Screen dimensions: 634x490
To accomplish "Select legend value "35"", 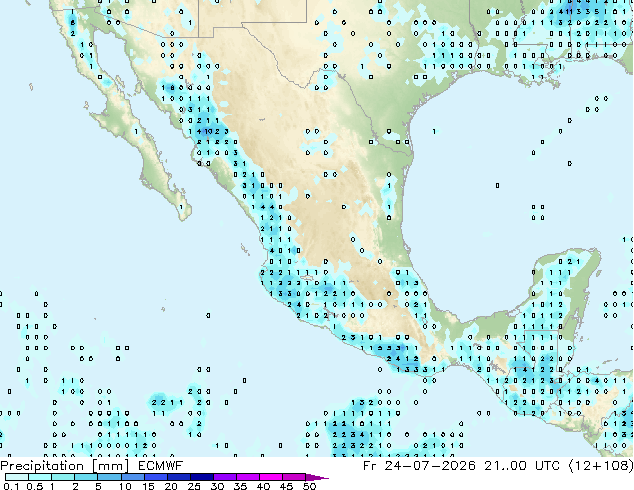I will 240,486.
